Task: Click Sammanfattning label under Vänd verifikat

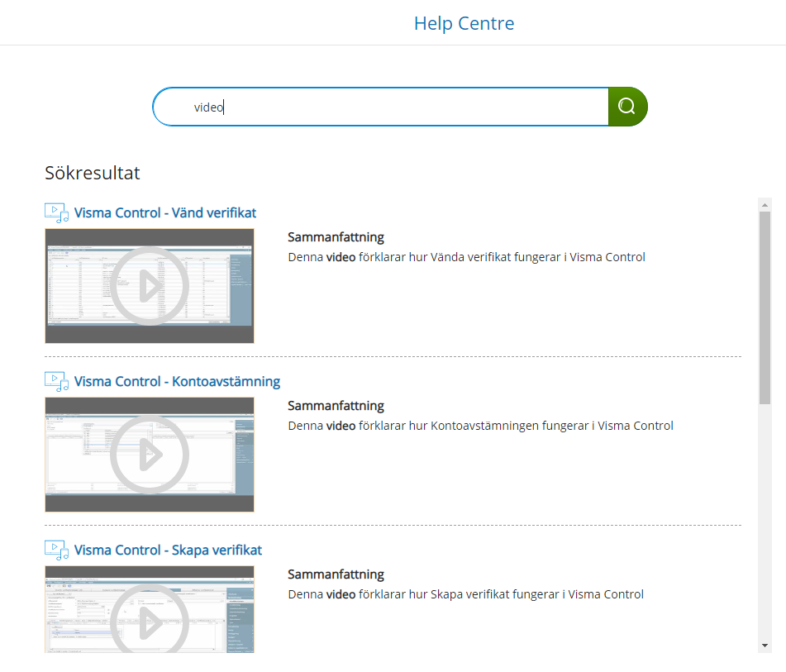Action: (336, 237)
